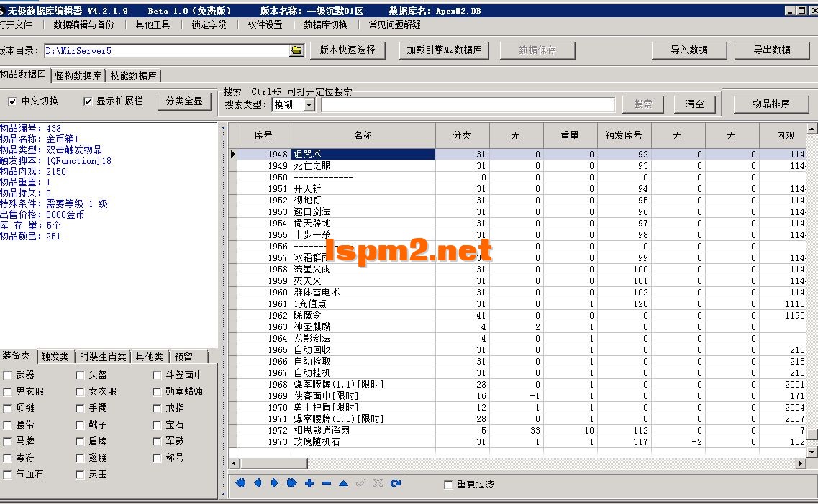This screenshot has width=818, height=504.
Task: Check the 戒指 checkbox
Action: (x=157, y=408)
